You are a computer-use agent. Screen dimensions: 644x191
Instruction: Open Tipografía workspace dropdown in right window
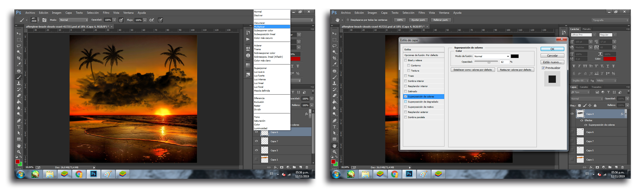pyautogui.click(x=610, y=20)
